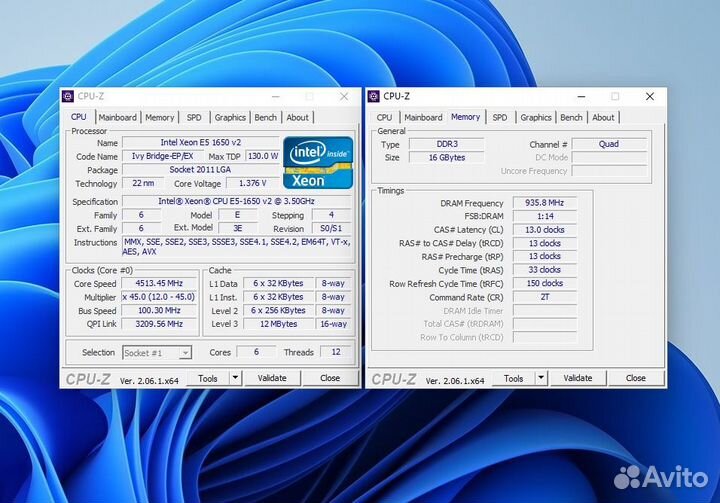
Task: Open Graphics tab in left CPU-Z window
Action: pos(230,118)
